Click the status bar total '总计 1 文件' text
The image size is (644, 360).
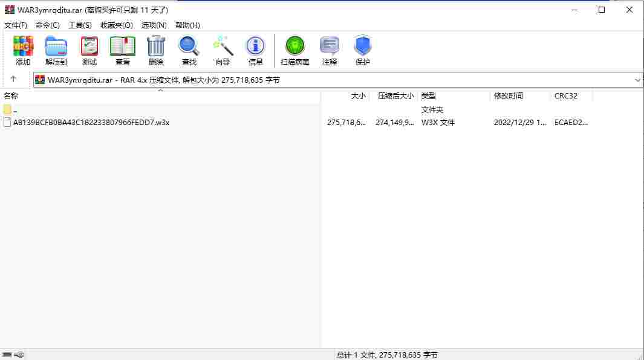point(387,355)
